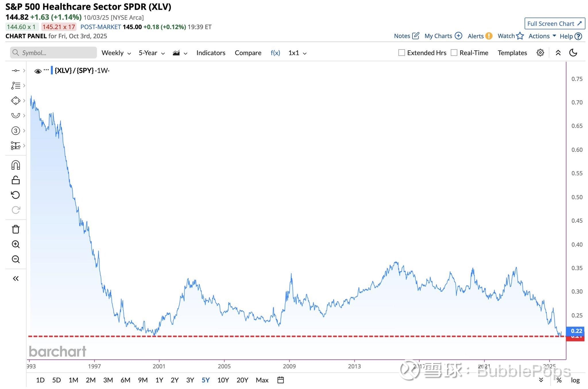
Task: Enable Extended Hrs checkbox
Action: 402,53
